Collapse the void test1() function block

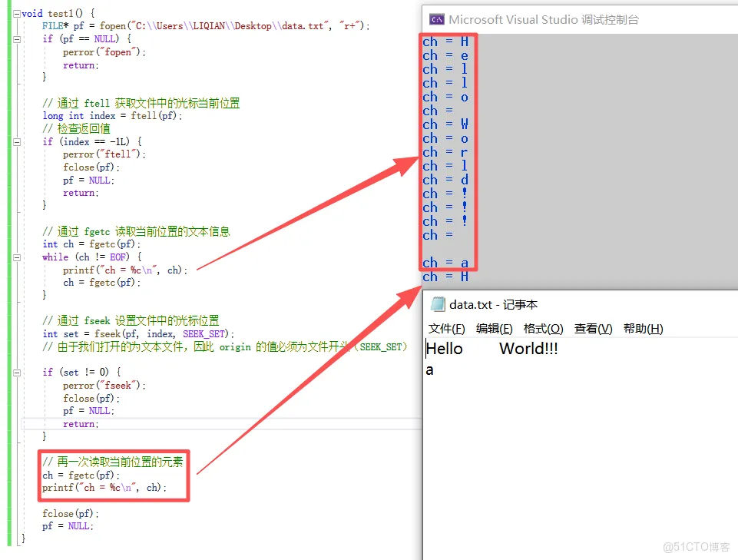tap(16, 14)
